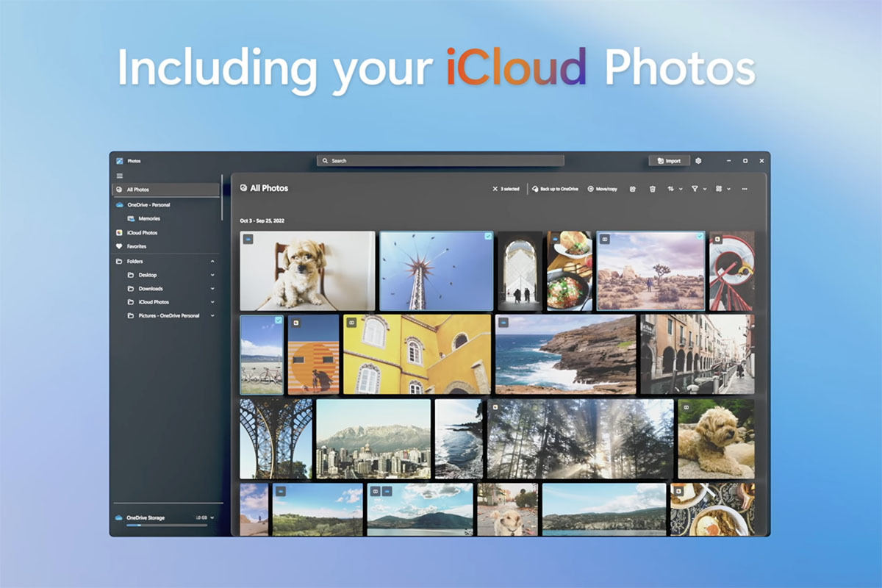Click the iCloud badge on the sunlit forest photo
This screenshot has height=588, width=882.
click(x=495, y=406)
